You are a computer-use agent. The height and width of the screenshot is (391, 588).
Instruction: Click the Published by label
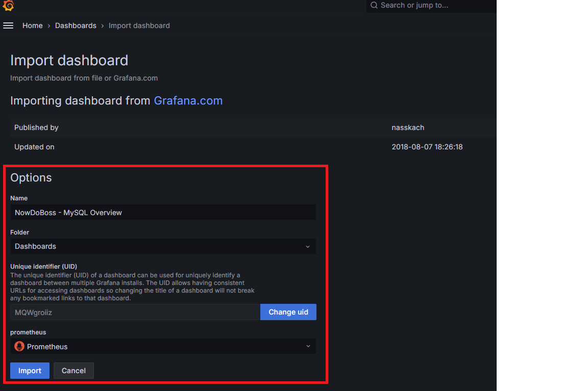pyautogui.click(x=36, y=128)
